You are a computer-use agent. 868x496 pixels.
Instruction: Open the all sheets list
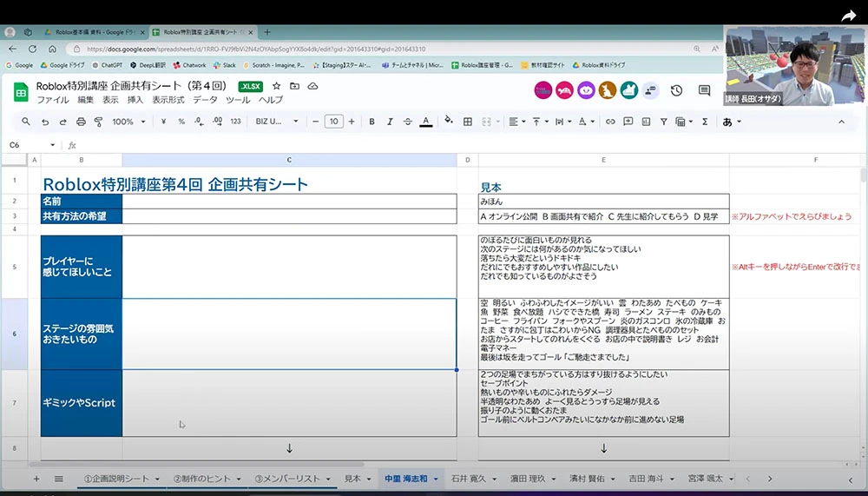pyautogui.click(x=59, y=479)
